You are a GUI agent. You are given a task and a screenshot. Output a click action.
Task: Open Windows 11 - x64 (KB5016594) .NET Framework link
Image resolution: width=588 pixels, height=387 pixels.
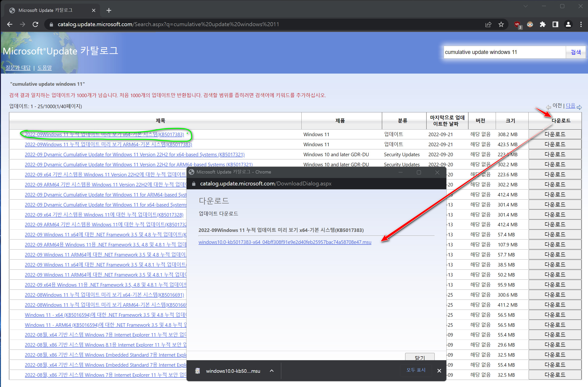coord(105,315)
